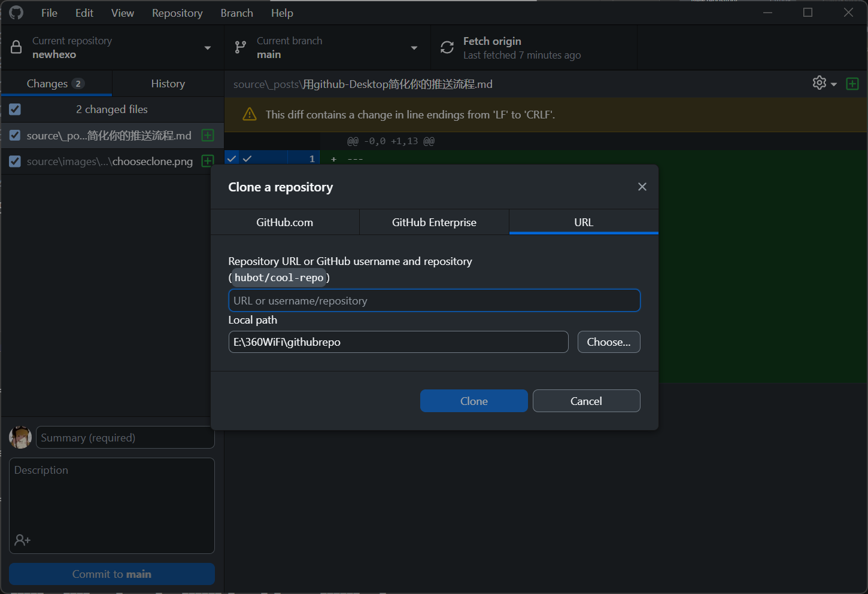868x594 pixels.
Task: Uncheck the chooseclone.png file checkbox
Action: [x=15, y=161]
